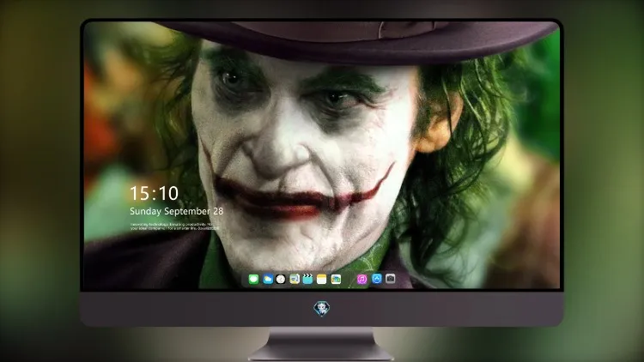Open the Clock app in the dock
Image resolution: width=644 pixels, height=362 pixels.
pyautogui.click(x=281, y=279)
